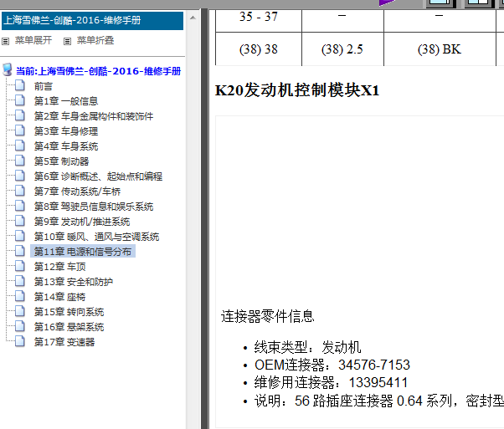Screen dimensions: 504x429
Task: Open 第3章 车身修理 chapter
Action: coord(66,131)
